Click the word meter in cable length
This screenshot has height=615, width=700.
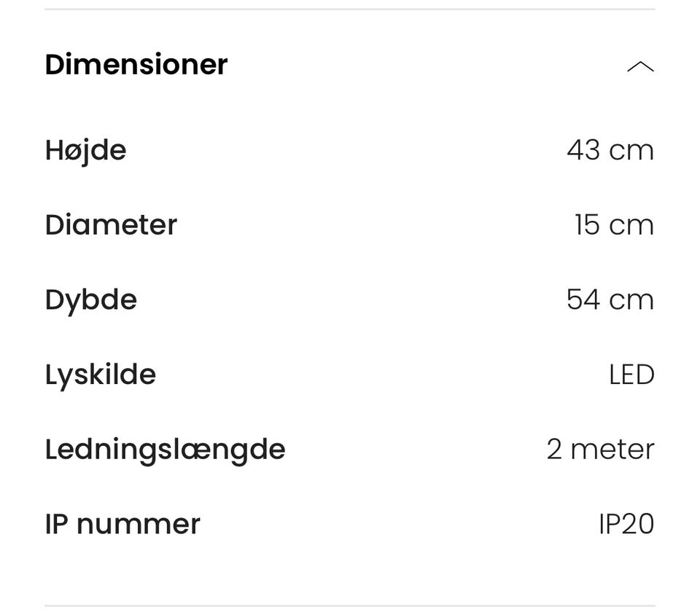point(612,449)
